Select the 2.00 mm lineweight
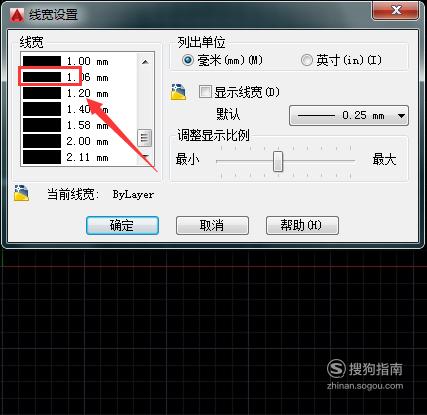Image resolution: width=427 pixels, height=415 pixels. coord(79,141)
